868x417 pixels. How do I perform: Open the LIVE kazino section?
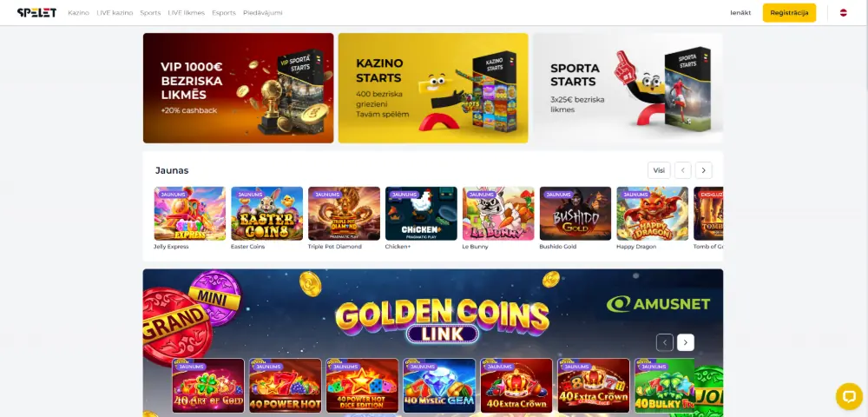(x=115, y=13)
